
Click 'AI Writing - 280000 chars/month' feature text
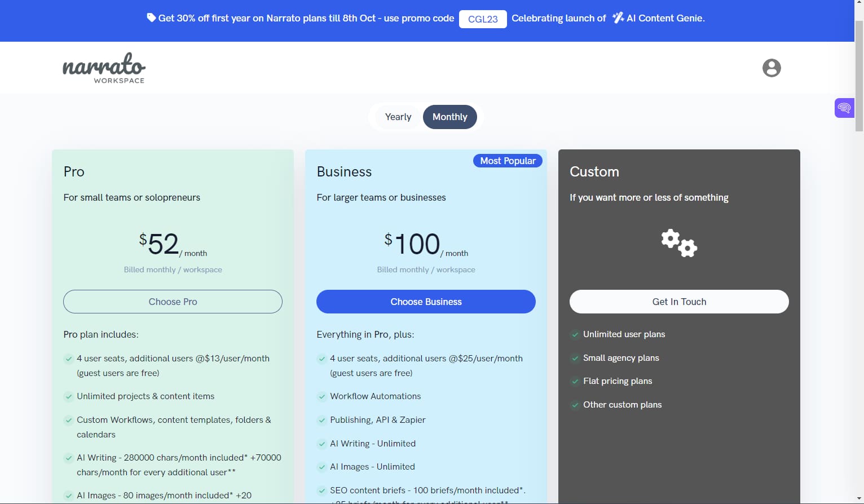(179, 465)
